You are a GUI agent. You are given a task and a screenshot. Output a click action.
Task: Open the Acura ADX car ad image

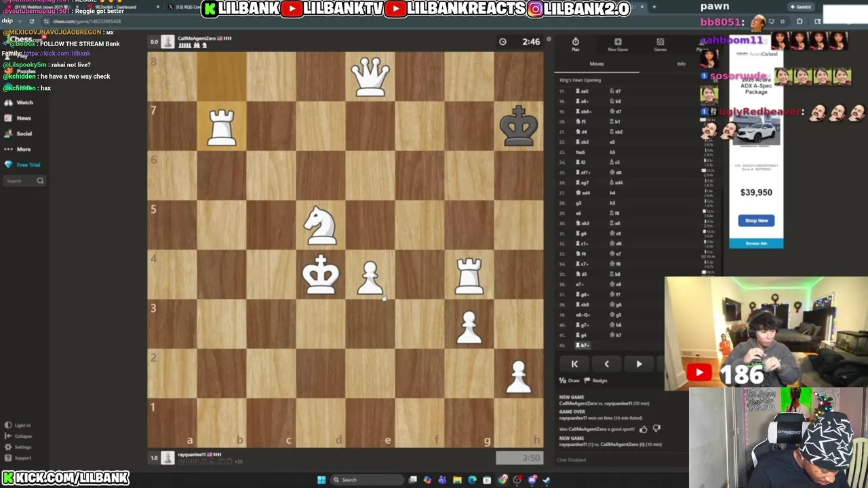click(756, 131)
